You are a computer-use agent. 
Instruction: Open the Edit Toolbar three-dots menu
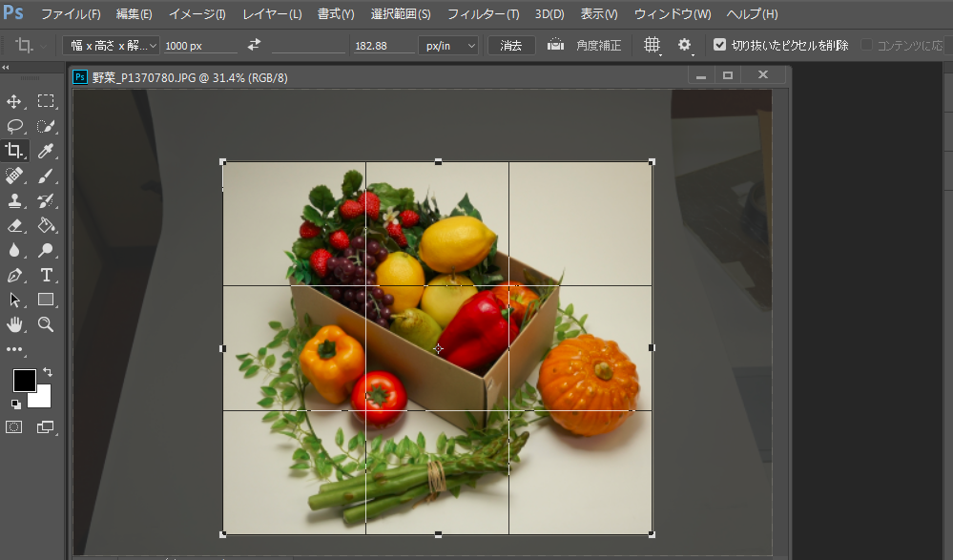pyautogui.click(x=14, y=349)
